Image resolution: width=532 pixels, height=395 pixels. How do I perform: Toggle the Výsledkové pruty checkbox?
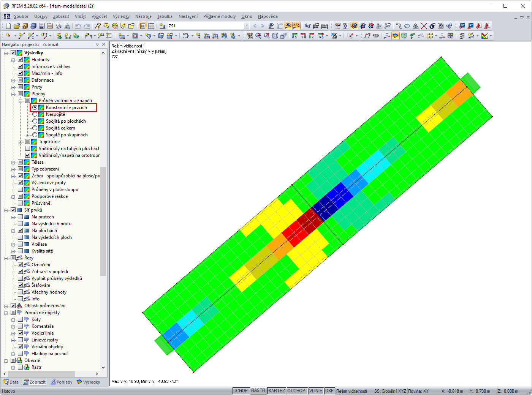click(x=21, y=183)
